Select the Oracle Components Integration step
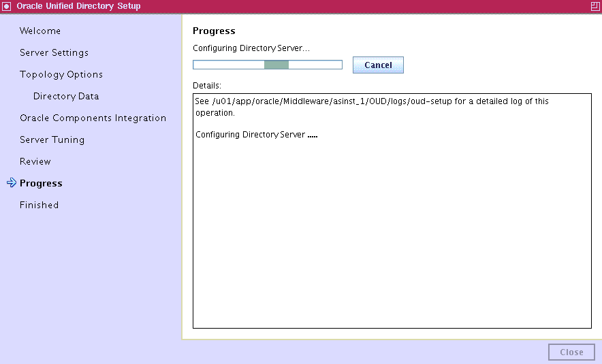The width and height of the screenshot is (602, 364). [x=93, y=118]
